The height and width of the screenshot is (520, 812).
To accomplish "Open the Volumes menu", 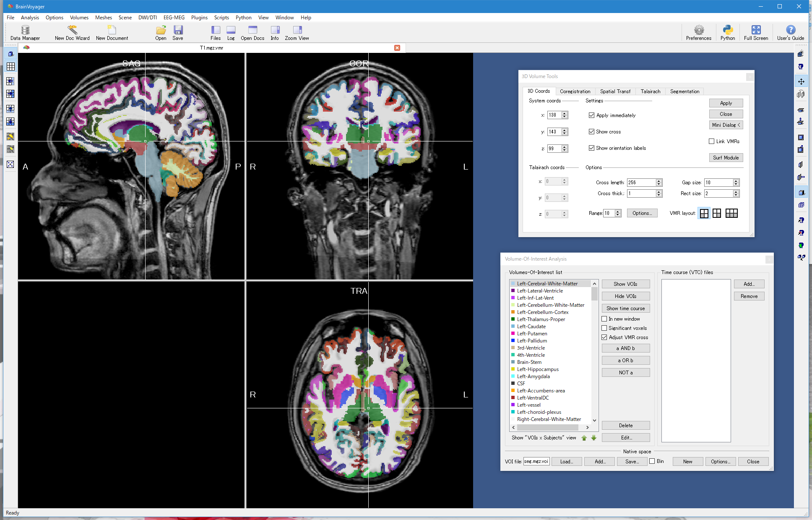I will 79,18.
